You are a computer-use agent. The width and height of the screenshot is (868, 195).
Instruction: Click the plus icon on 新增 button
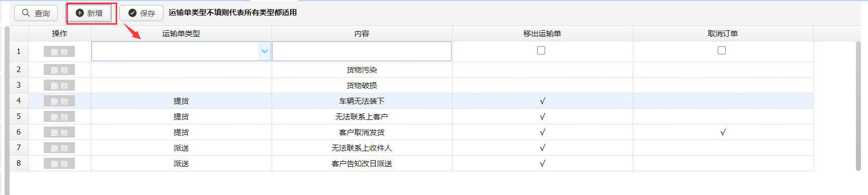[x=79, y=13]
